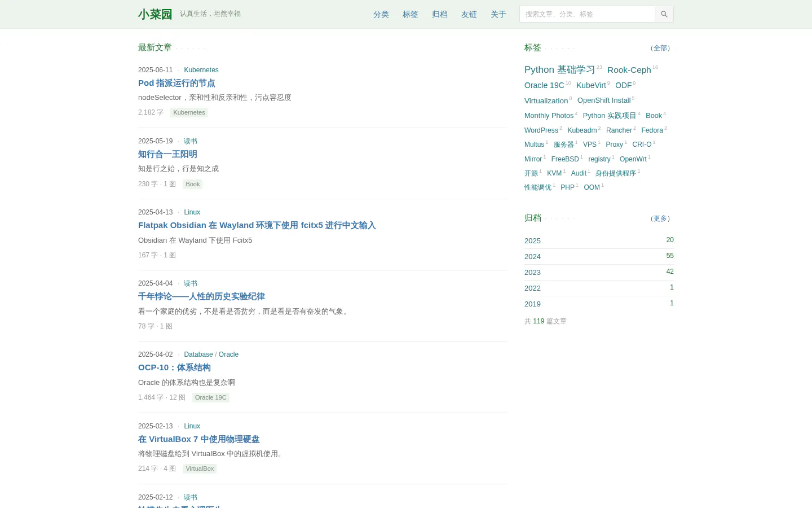Open article 'OCP-10：体系结构'

click(x=174, y=367)
